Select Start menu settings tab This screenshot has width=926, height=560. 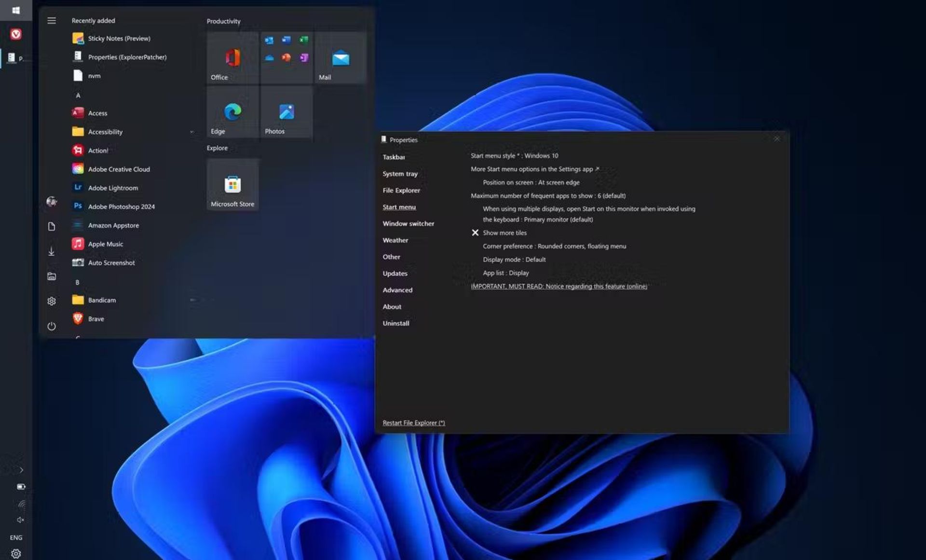399,207
